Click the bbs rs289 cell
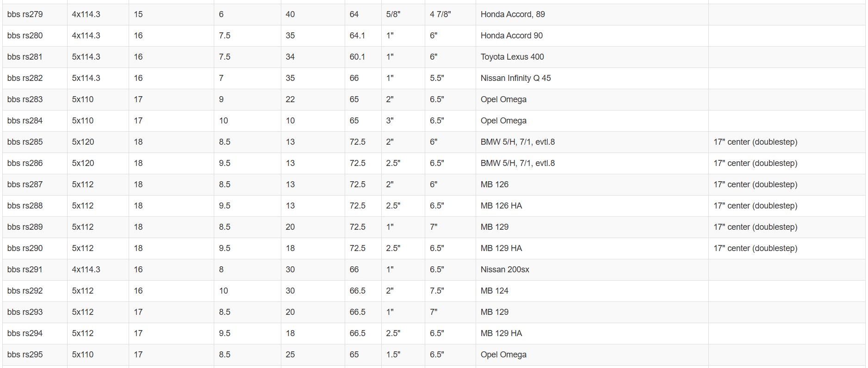Screen dimensions: 868x368 (35, 227)
